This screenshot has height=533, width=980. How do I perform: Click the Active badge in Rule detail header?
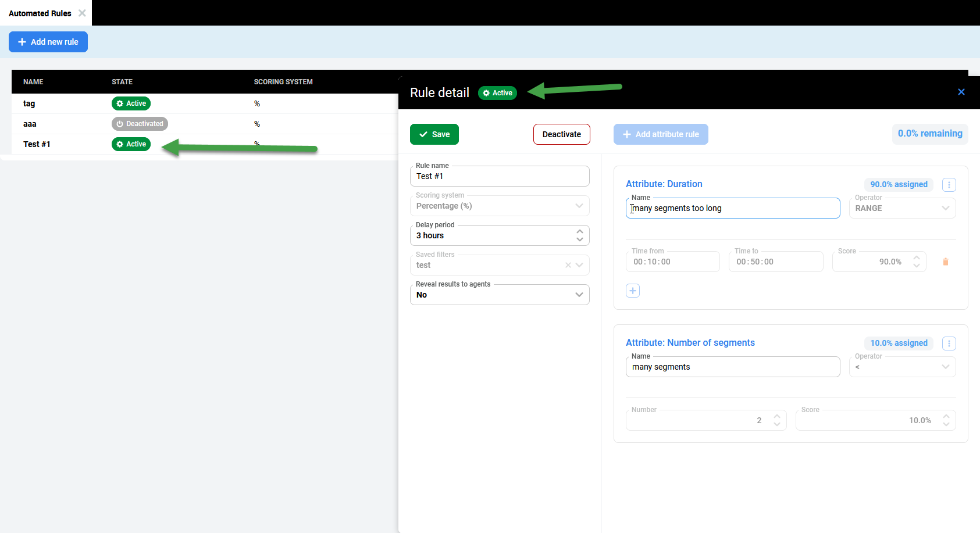tap(497, 93)
